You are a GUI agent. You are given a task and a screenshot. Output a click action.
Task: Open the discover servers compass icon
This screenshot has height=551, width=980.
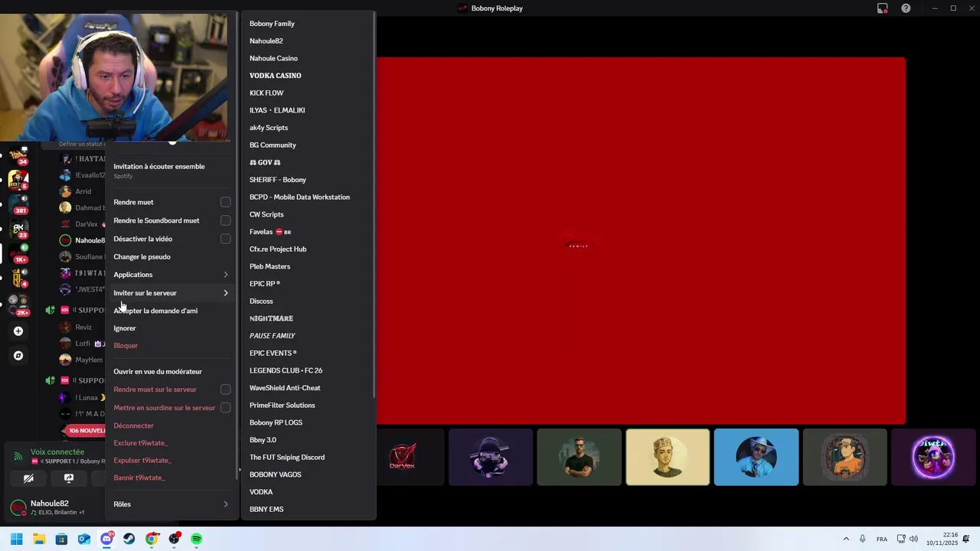[x=18, y=356]
